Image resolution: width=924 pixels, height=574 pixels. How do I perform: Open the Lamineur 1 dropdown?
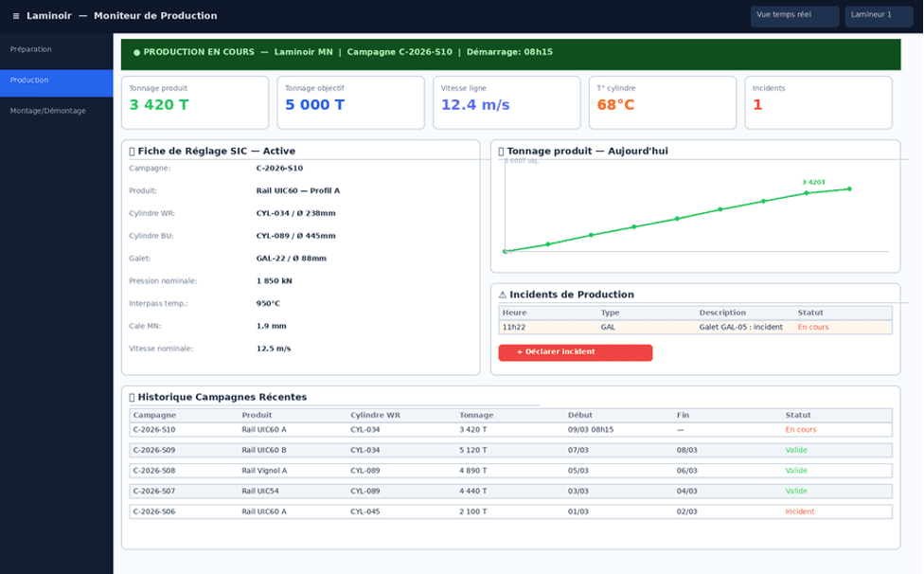pyautogui.click(x=879, y=16)
